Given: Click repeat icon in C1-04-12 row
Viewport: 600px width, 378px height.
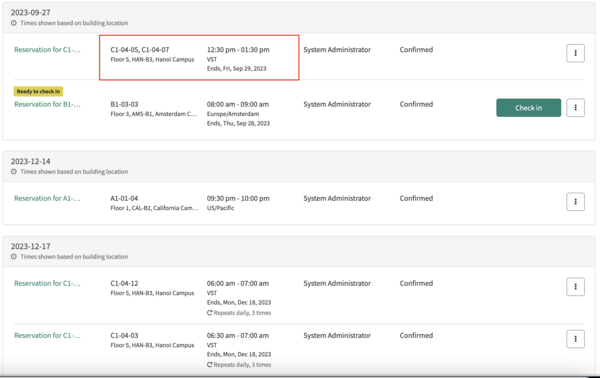Looking at the screenshot, I should (x=210, y=313).
